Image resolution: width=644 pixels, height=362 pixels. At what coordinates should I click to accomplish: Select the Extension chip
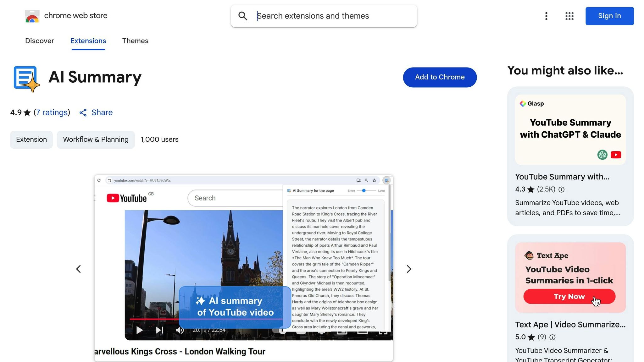click(31, 140)
